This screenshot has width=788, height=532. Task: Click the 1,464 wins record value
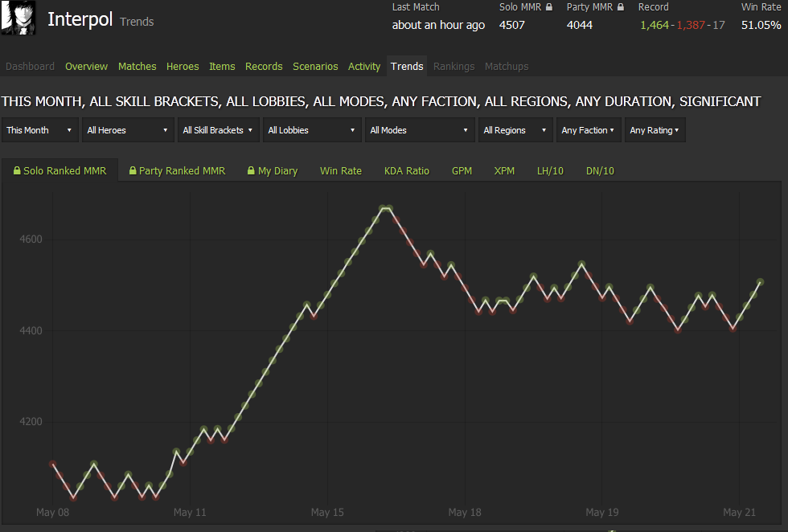(655, 25)
